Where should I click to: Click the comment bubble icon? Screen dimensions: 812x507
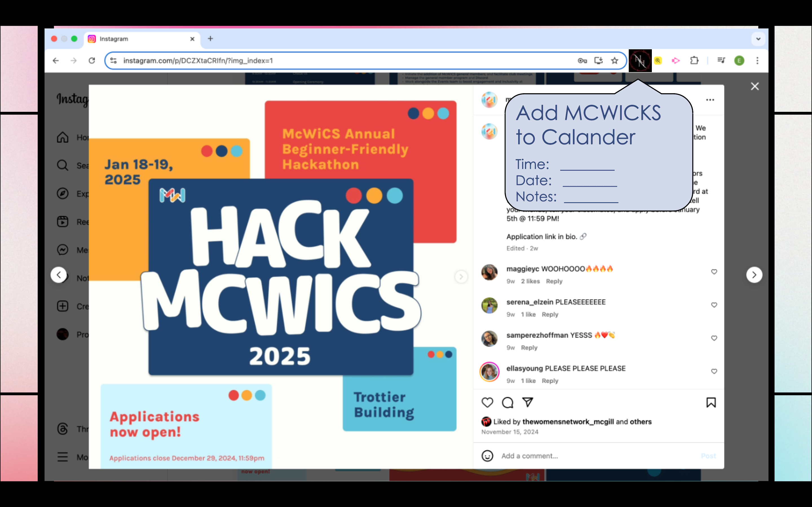pyautogui.click(x=507, y=403)
